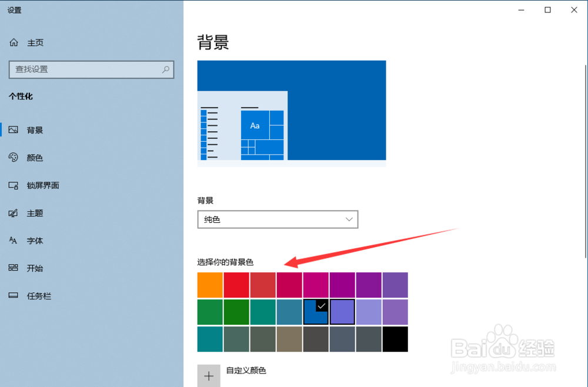Select the 颜色 (Colors) sidebar icon
588x387 pixels.
click(16, 158)
